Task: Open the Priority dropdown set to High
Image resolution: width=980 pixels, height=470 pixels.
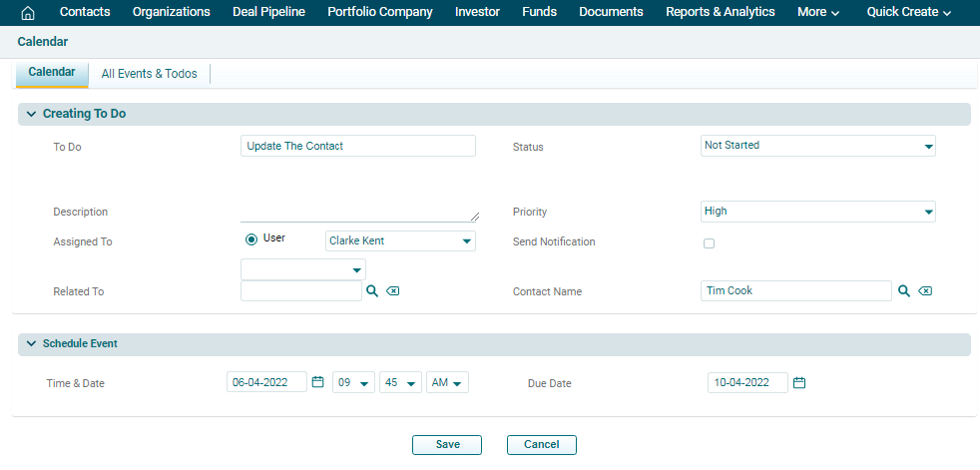Action: click(817, 212)
